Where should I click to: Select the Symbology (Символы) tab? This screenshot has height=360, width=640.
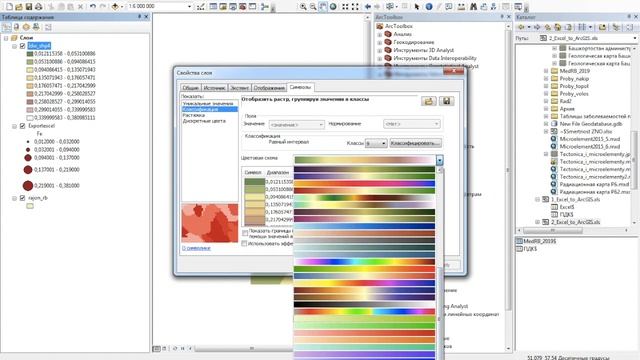click(x=300, y=87)
